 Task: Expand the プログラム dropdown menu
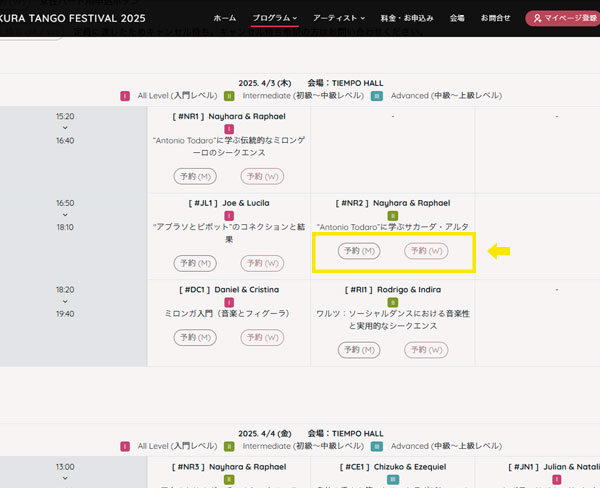click(274, 18)
